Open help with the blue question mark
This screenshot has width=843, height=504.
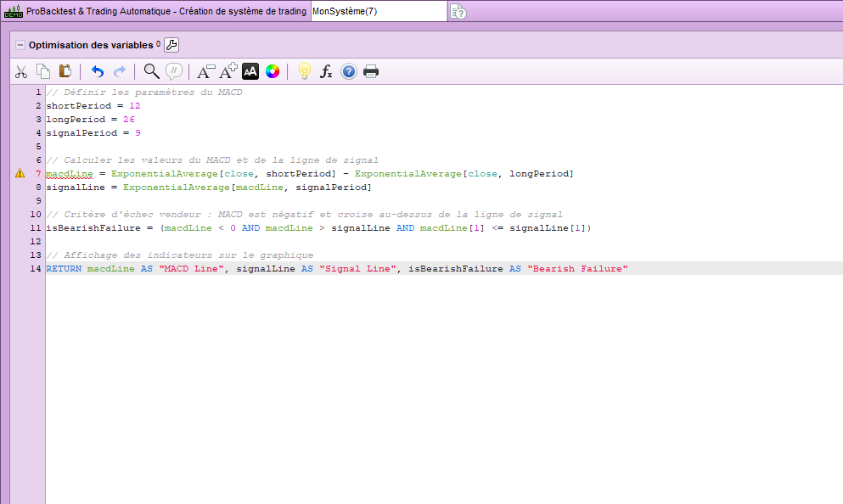[349, 71]
